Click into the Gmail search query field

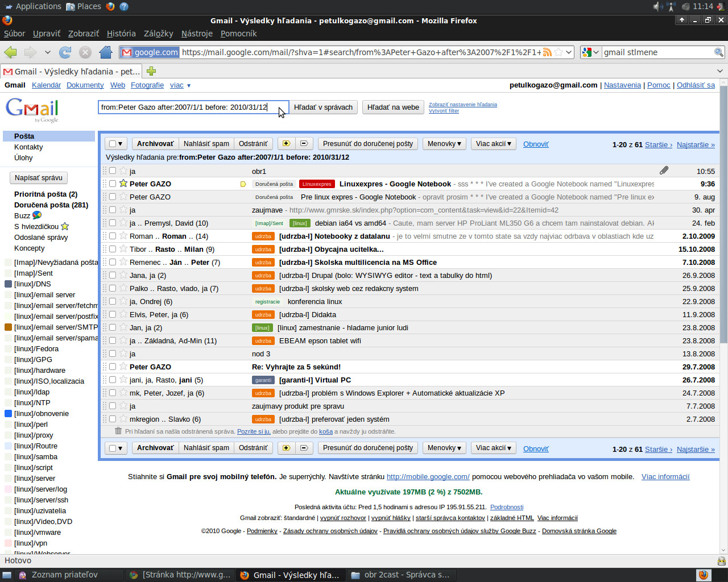coord(193,107)
